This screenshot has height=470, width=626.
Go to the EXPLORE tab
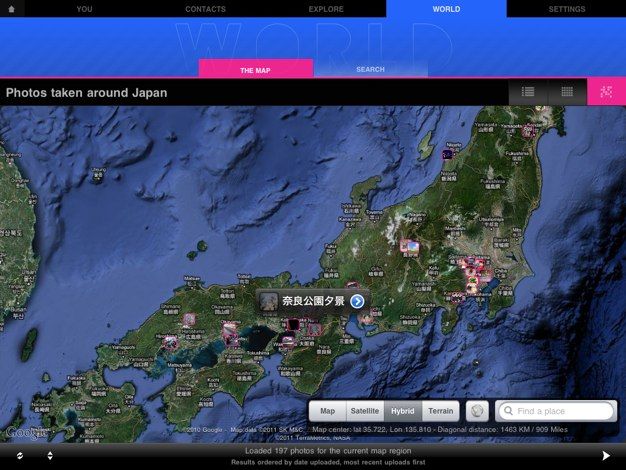(x=326, y=9)
